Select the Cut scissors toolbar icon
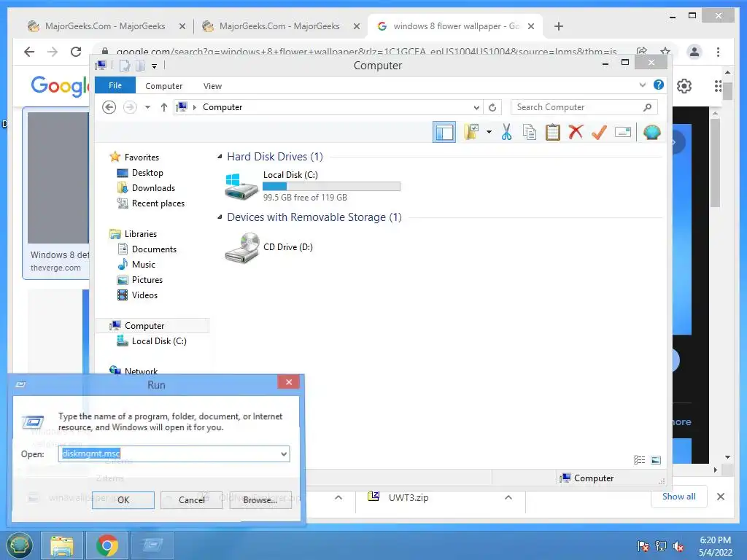Screen dimensions: 747x560 [x=506, y=132]
